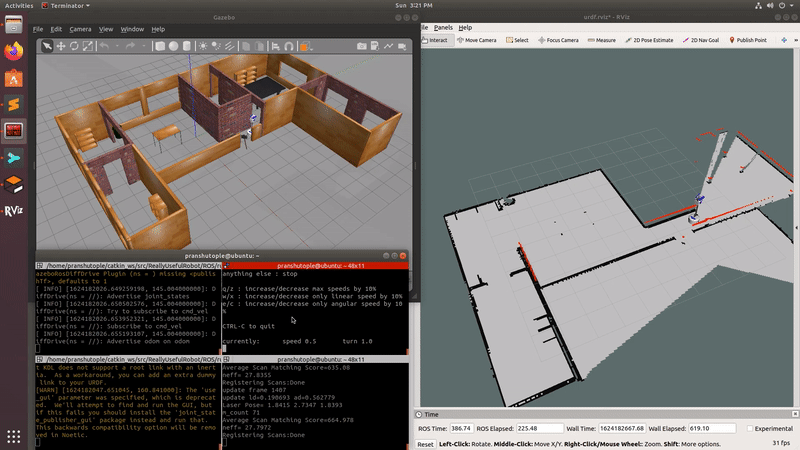Click the align tool in Gazebo toolbar

coord(276,46)
